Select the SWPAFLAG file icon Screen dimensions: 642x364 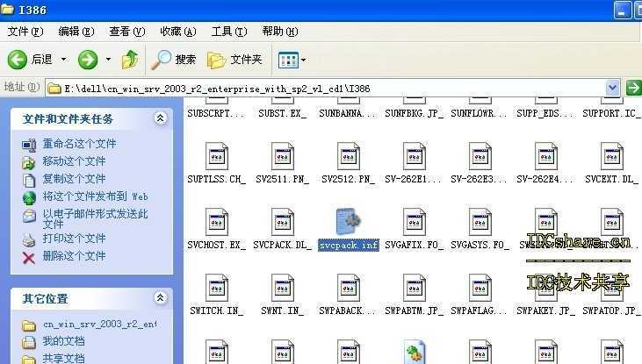(480, 288)
